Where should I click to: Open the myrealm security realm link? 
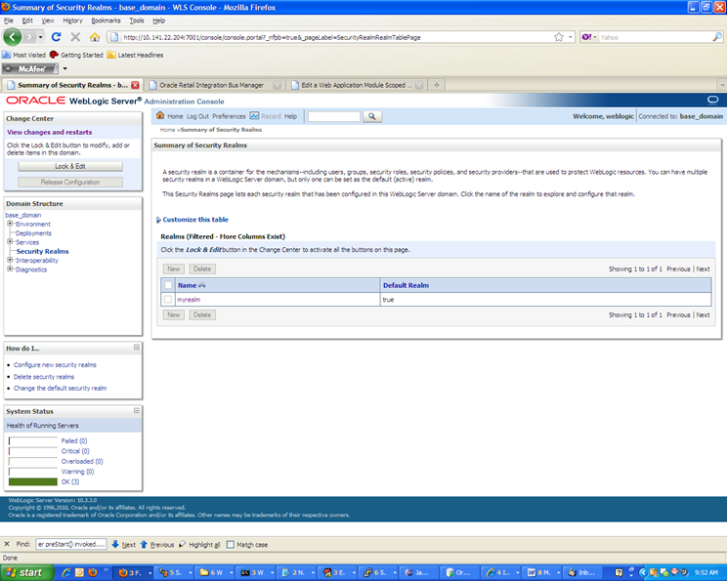coord(189,300)
